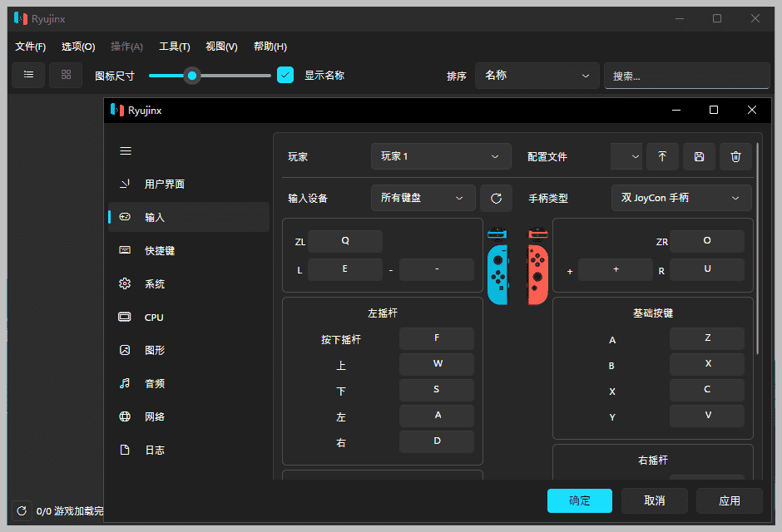
Task: Click the plus button key binding
Action: [x=616, y=269]
